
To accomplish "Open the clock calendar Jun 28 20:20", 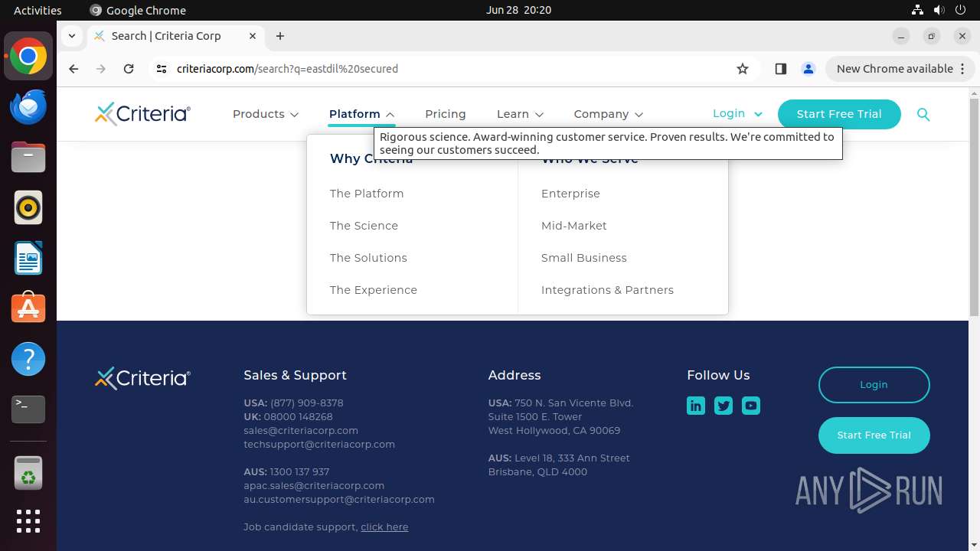I will tap(518, 10).
